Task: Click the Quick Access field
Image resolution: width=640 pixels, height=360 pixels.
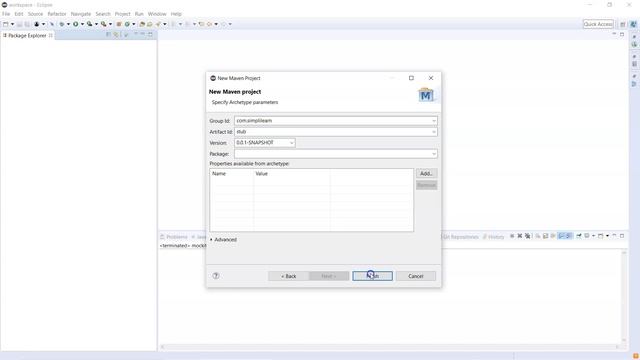Action: pos(598,24)
